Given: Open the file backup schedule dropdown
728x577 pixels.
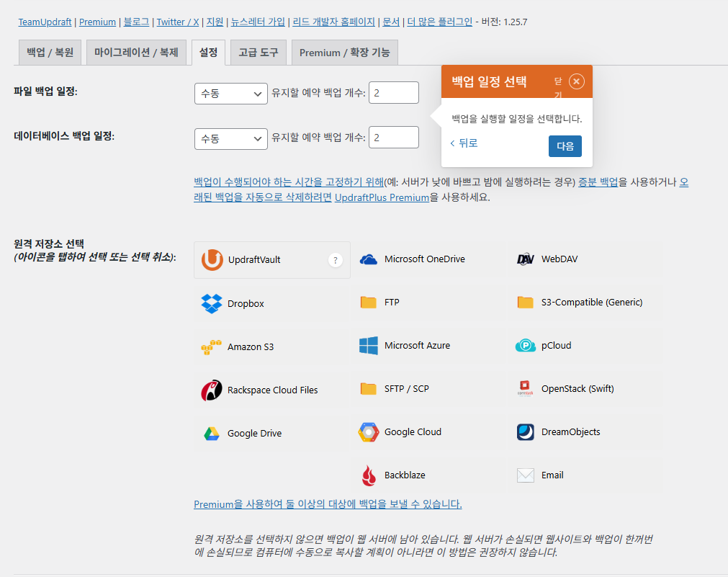Looking at the screenshot, I should [230, 92].
